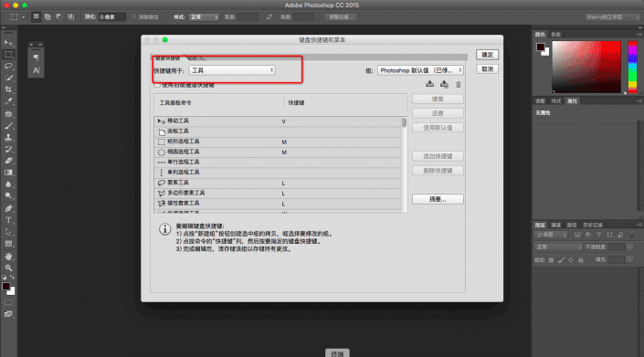Select the Brush tool in the toolbar
This screenshot has width=644, height=357.
[x=8, y=126]
